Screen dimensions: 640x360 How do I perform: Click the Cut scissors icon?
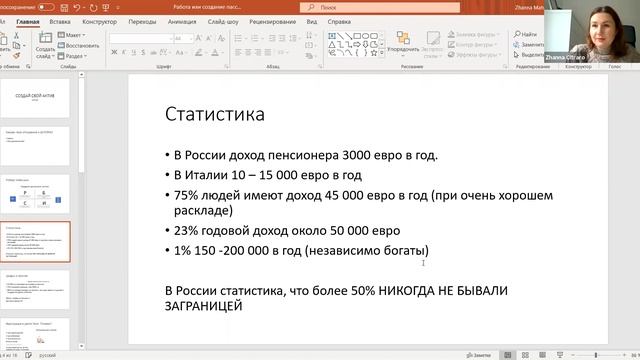[x=16, y=36]
